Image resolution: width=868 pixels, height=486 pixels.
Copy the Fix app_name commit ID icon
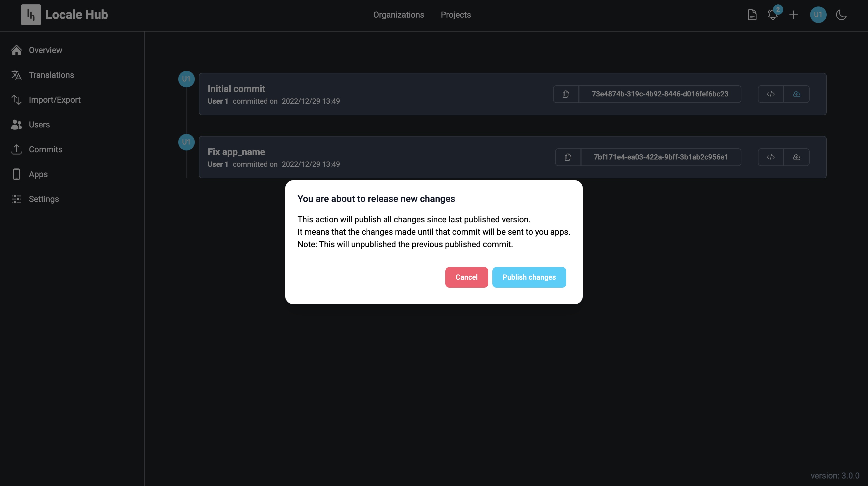(x=568, y=157)
